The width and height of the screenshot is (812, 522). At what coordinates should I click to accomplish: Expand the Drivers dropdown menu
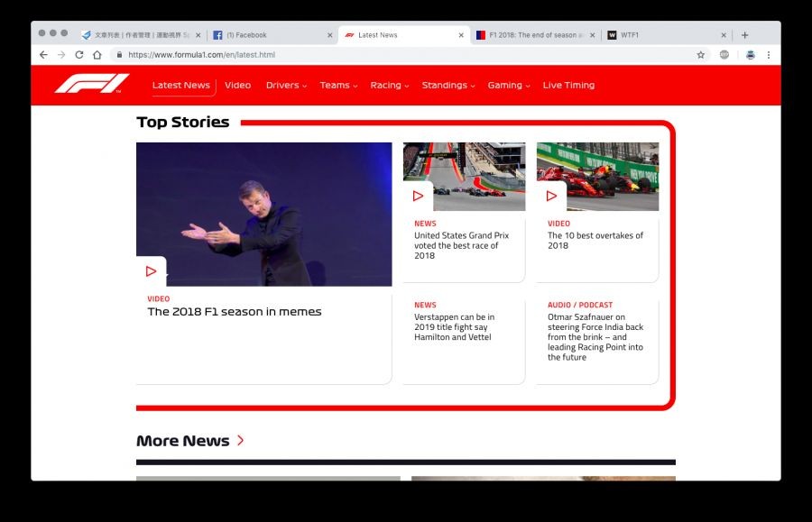click(286, 86)
